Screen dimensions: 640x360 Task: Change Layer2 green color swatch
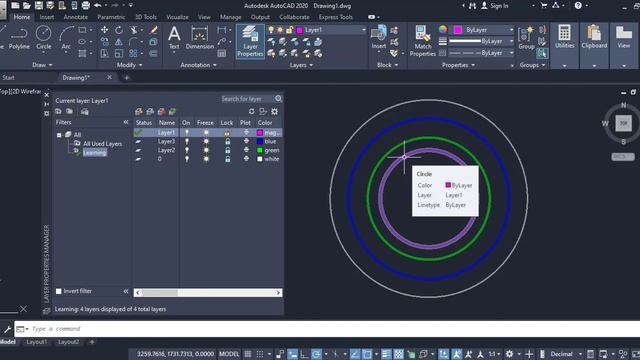pyautogui.click(x=260, y=150)
